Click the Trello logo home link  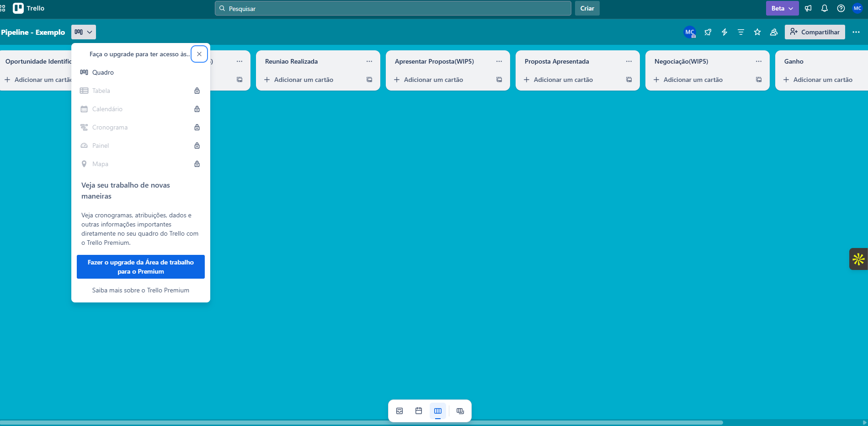pyautogui.click(x=29, y=8)
